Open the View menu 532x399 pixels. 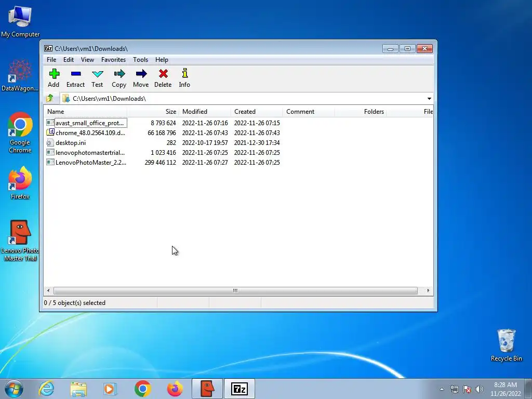87,60
